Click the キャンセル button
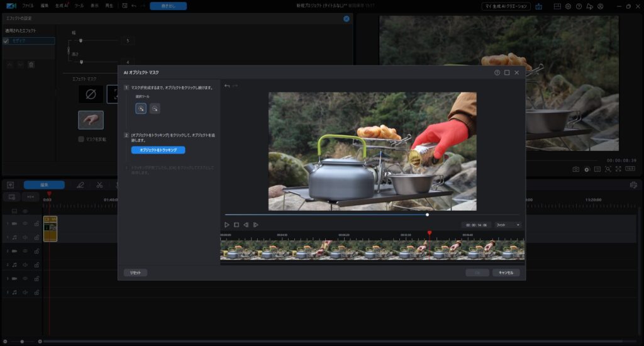The image size is (644, 346). click(x=506, y=273)
